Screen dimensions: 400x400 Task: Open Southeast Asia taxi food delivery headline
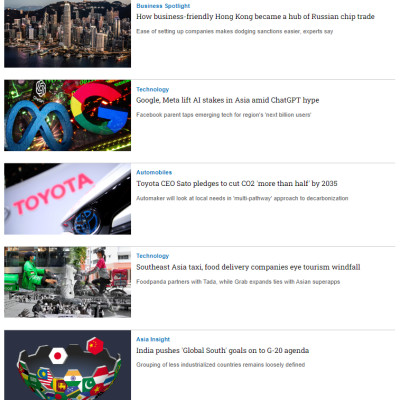248,267
